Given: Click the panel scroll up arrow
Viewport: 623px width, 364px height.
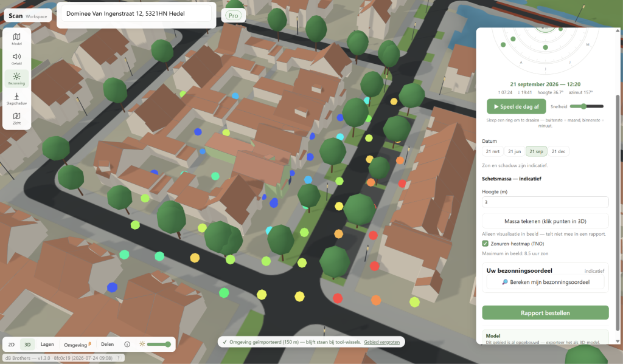Looking at the screenshot, I should tap(618, 30).
